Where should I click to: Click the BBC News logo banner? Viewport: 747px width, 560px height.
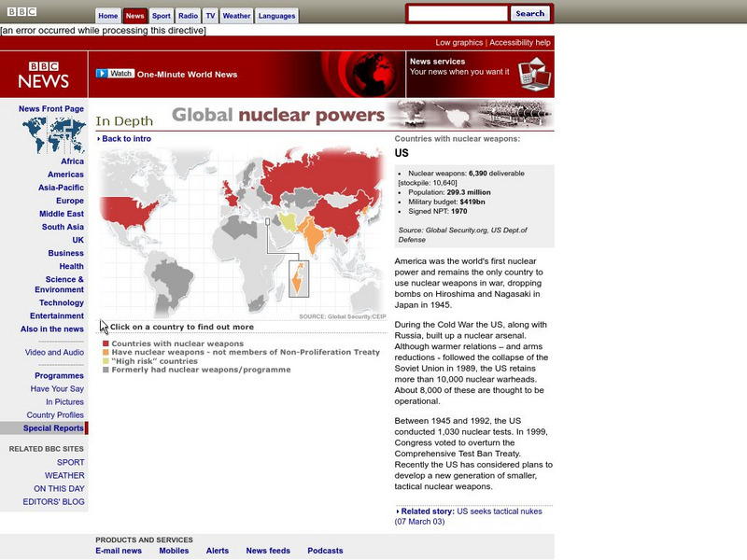pos(44,74)
